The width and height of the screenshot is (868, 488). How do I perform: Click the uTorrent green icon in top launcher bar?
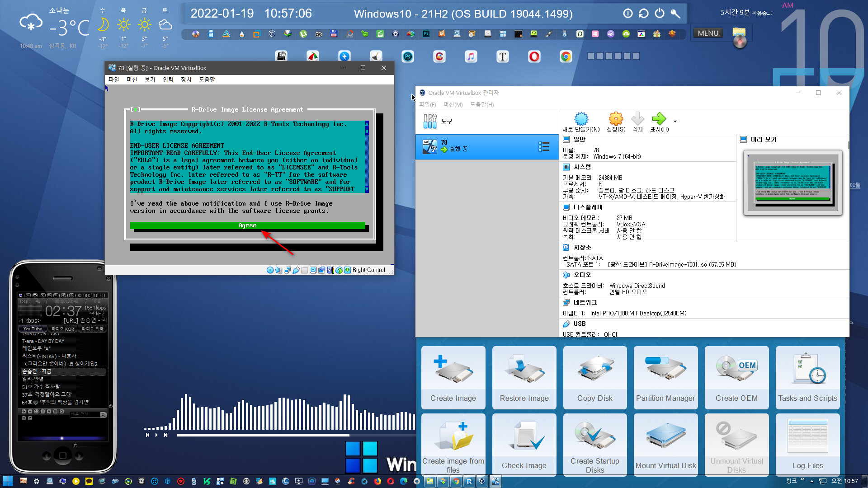click(x=303, y=33)
